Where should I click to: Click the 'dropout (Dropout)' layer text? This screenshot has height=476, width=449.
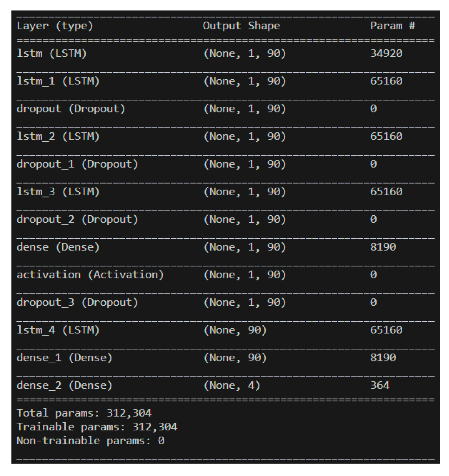click(71, 109)
